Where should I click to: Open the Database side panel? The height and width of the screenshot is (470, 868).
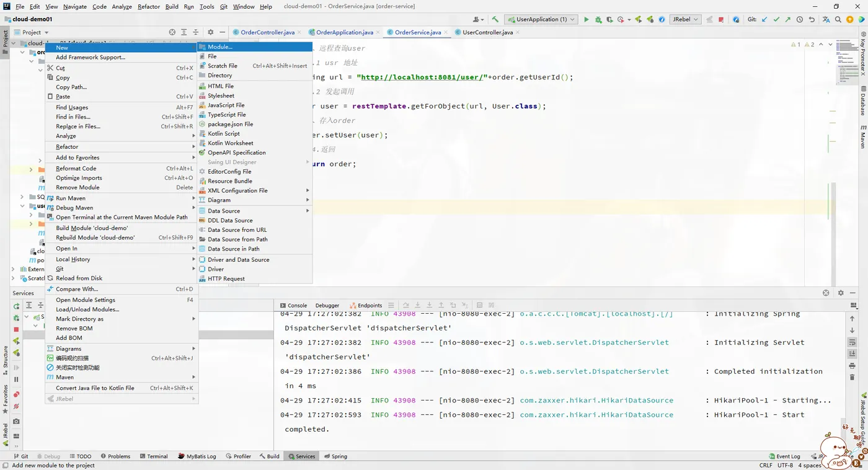(862, 100)
